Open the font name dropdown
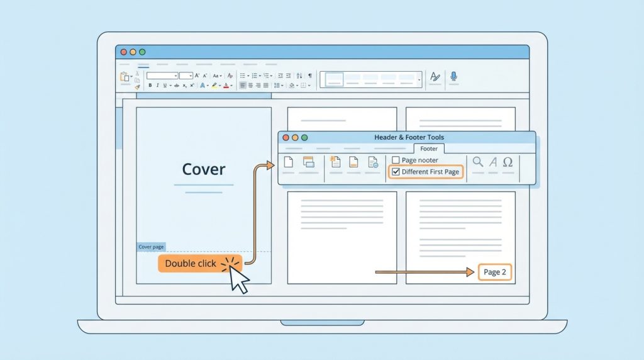The height and width of the screenshot is (360, 644). click(x=162, y=76)
